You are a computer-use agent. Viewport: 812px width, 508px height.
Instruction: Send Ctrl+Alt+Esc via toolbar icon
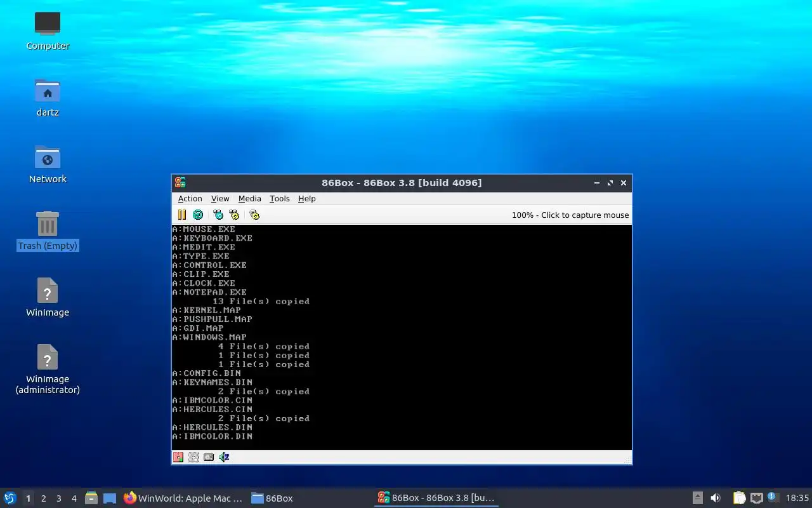coord(234,215)
